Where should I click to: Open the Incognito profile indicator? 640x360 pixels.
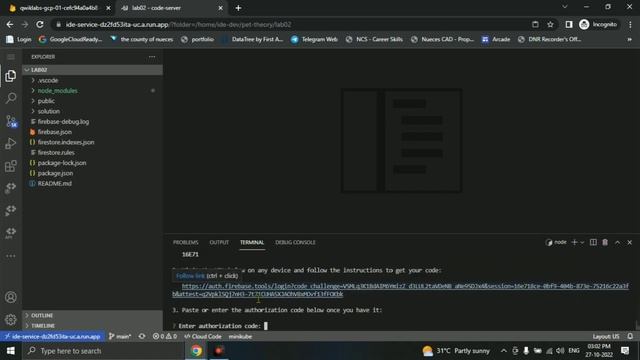[598, 24]
